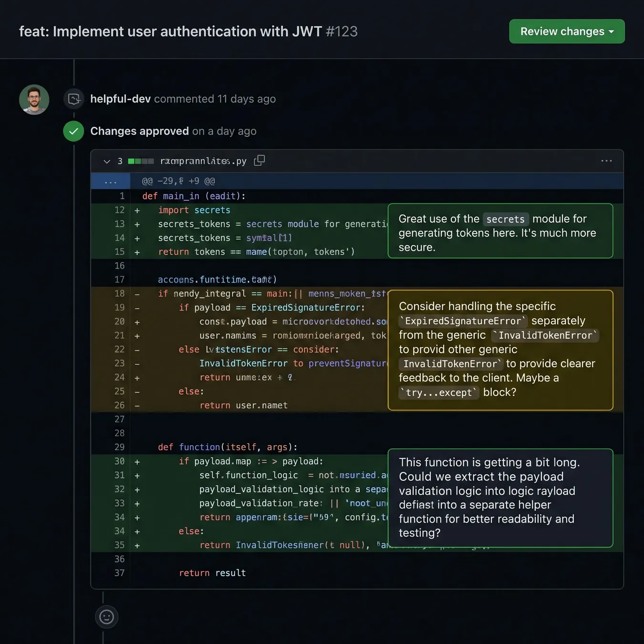Click the review comment icon beside helpful-dev
Image resolution: width=644 pixels, height=644 pixels.
74,99
